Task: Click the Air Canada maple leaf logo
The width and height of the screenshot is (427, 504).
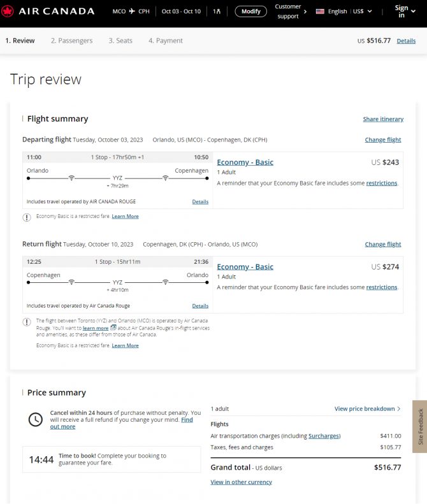Action: (x=8, y=11)
